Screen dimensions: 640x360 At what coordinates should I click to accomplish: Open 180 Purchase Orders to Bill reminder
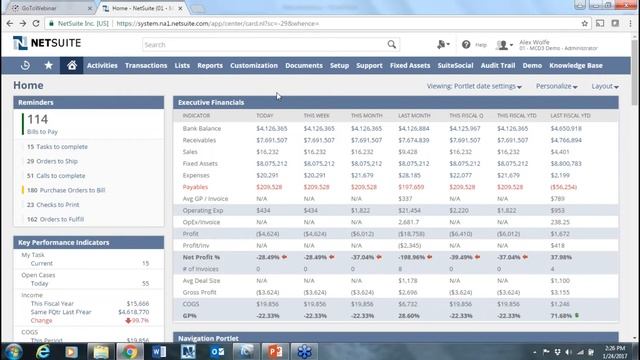pos(66,190)
